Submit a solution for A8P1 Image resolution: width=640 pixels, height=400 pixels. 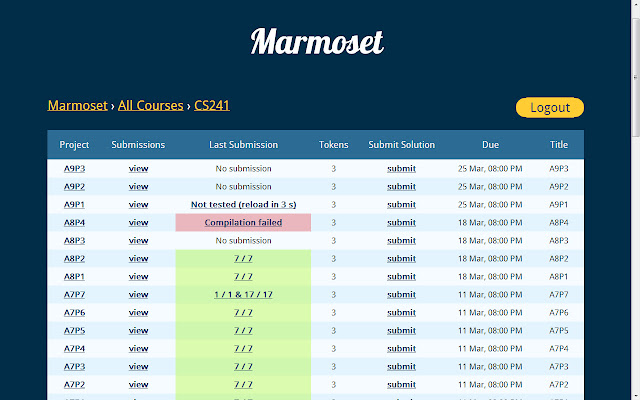402,276
